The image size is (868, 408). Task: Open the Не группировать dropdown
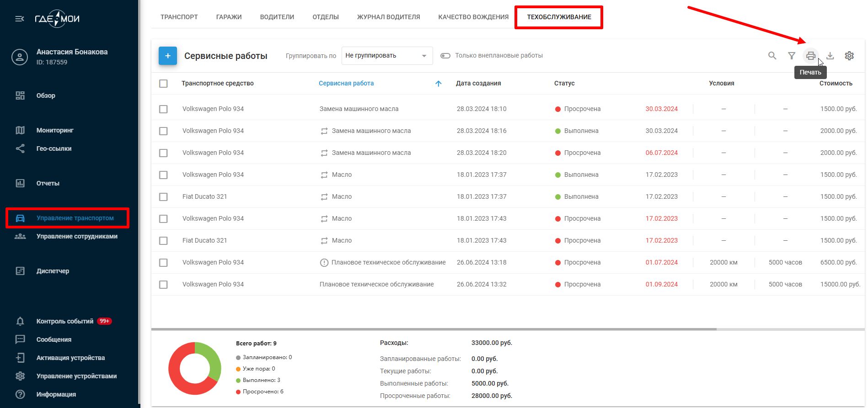(x=386, y=56)
